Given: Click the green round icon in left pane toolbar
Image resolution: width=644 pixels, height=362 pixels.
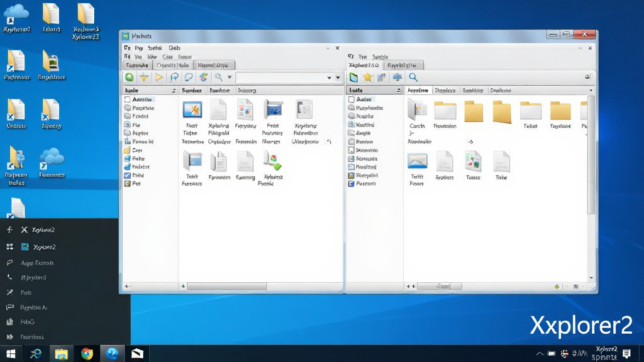Looking at the screenshot, I should tap(130, 77).
